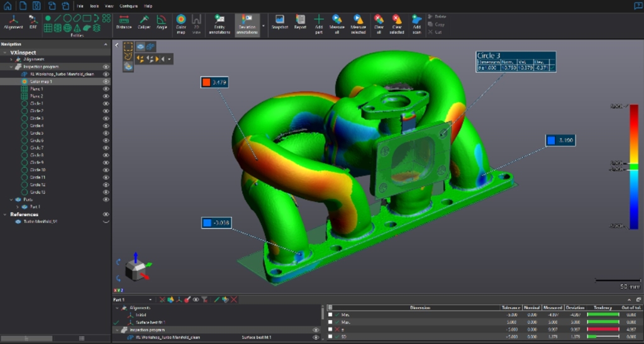Open the Configure menu
This screenshot has height=344, width=644.
click(128, 6)
